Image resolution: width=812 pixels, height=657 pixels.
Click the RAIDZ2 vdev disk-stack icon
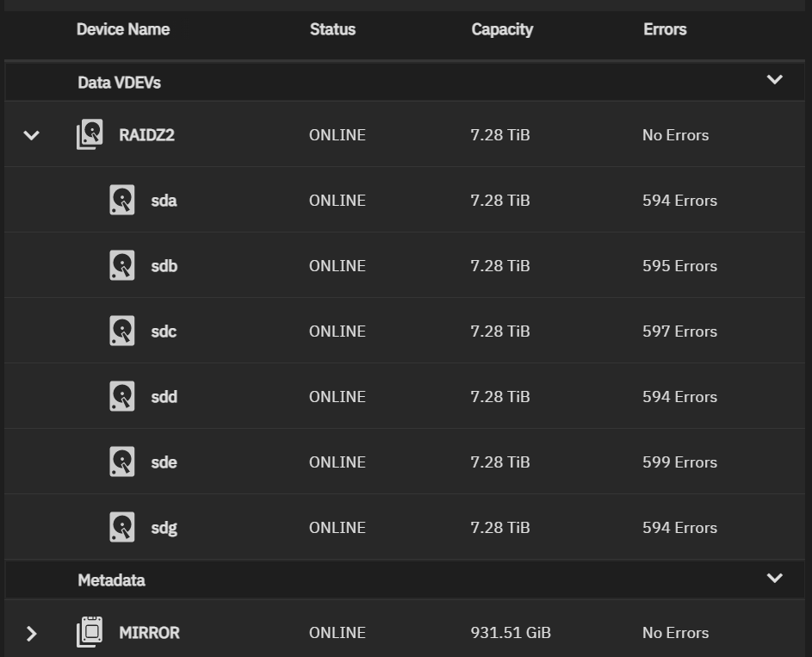click(90, 134)
